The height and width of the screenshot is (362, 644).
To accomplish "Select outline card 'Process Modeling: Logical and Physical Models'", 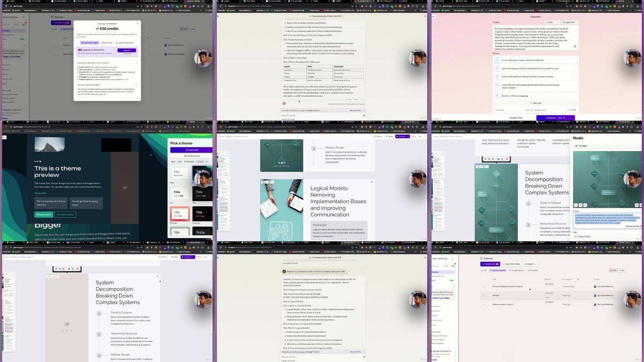I will tap(535, 60).
